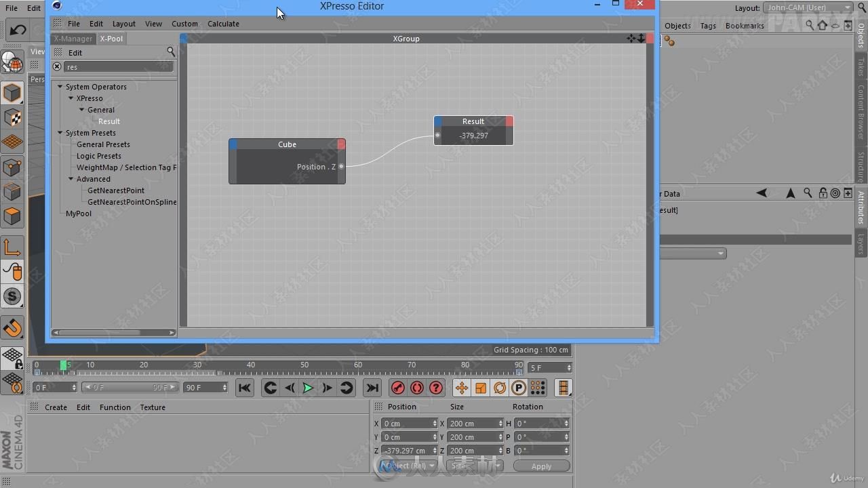Open the Size coordinate mode dropdown

(x=474, y=466)
